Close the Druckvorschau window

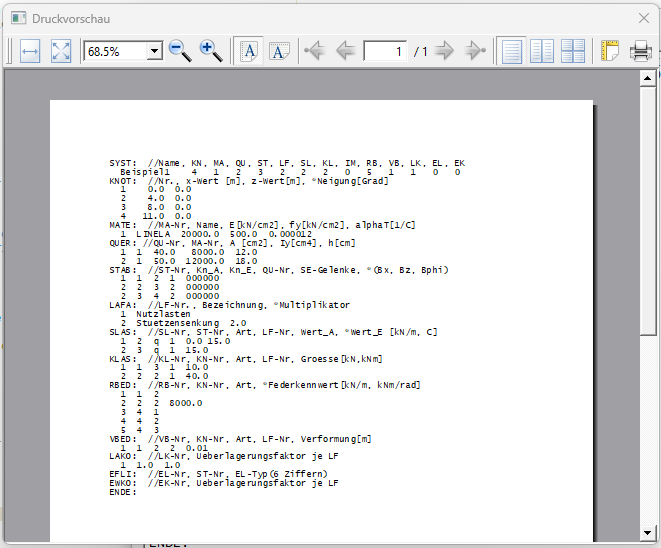[x=644, y=18]
